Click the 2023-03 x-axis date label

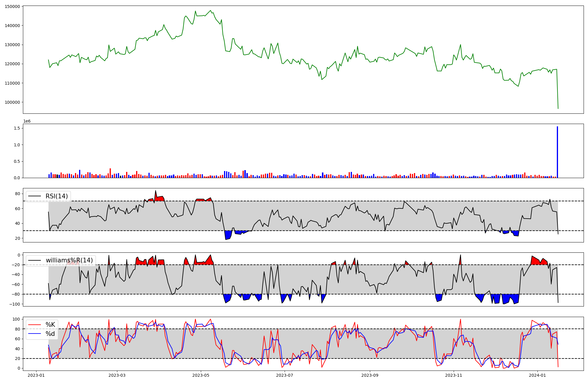pyautogui.click(x=117, y=375)
